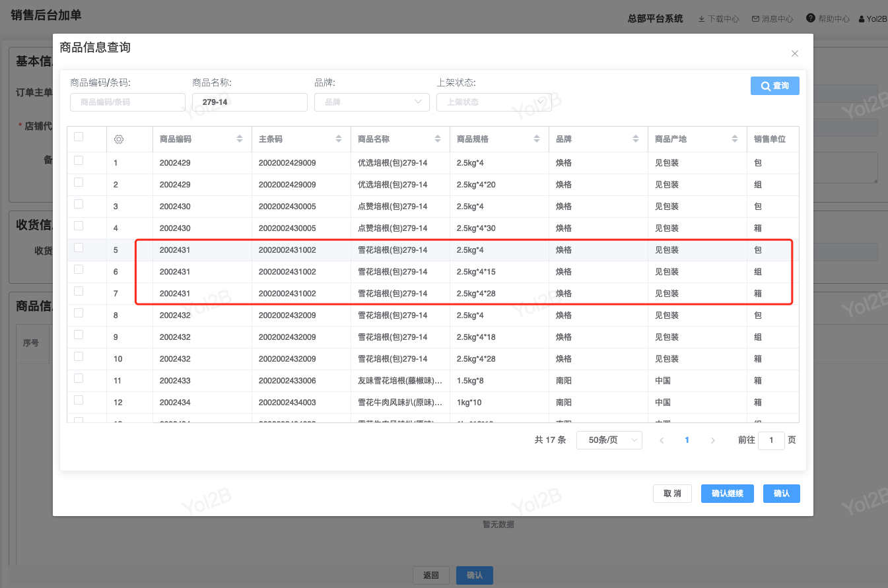Open the 品牌 filter dropdown
The height and width of the screenshot is (588, 888).
click(373, 102)
